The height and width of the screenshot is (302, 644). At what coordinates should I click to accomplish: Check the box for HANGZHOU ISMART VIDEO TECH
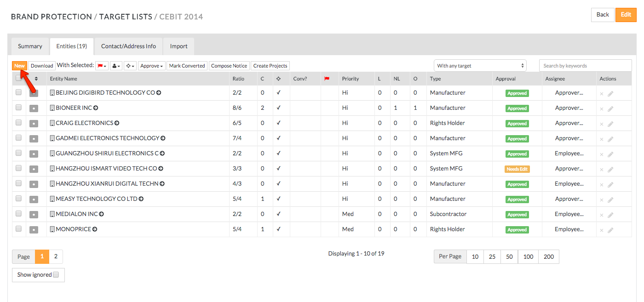18,168
